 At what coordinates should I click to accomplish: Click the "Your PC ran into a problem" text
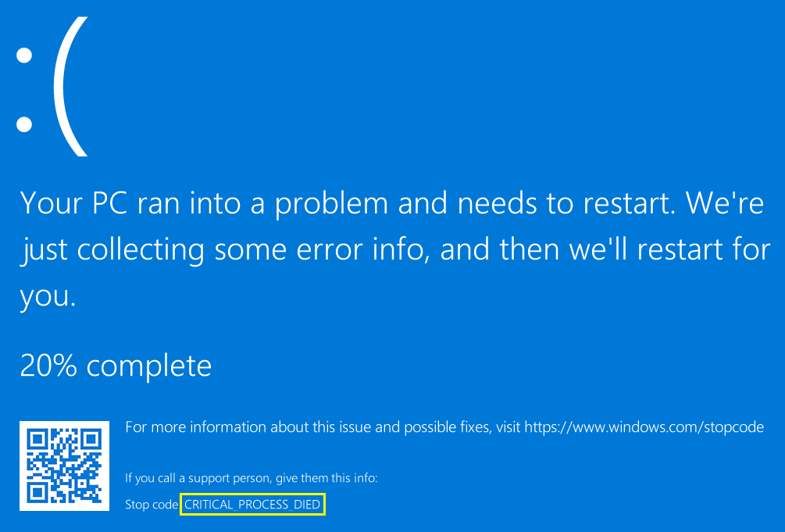(204, 203)
